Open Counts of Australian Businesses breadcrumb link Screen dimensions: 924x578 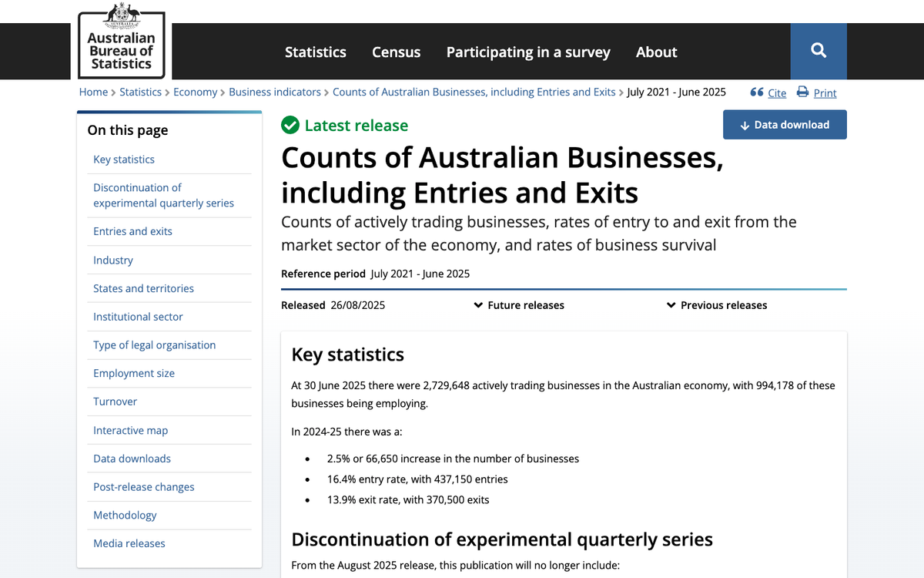pos(474,92)
